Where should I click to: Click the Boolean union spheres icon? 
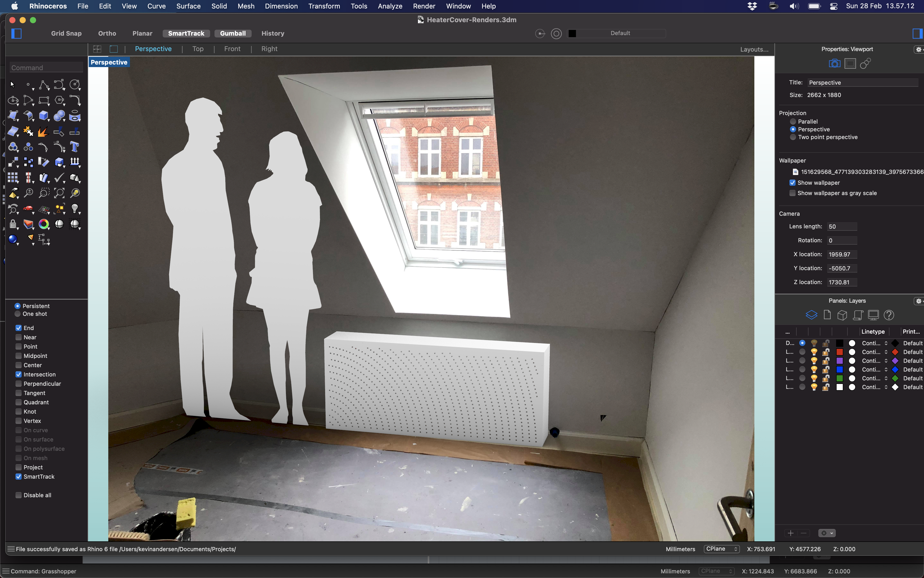[x=60, y=115]
